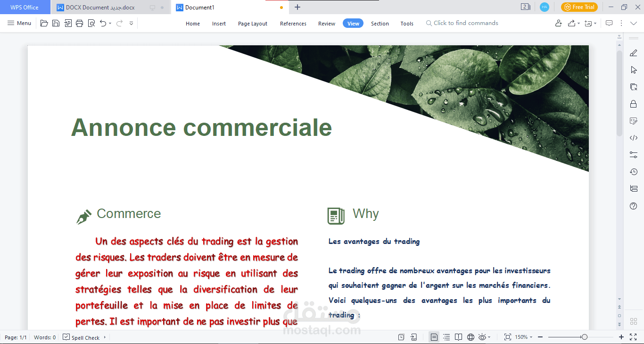Select the pen edit tool in sidebar
The width and height of the screenshot is (644, 344).
pos(634,53)
